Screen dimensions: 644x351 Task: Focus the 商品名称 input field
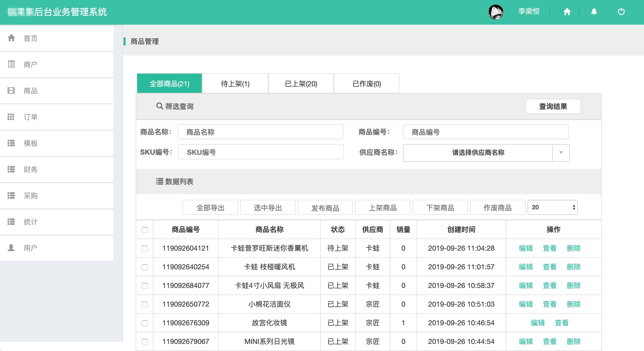tap(260, 132)
